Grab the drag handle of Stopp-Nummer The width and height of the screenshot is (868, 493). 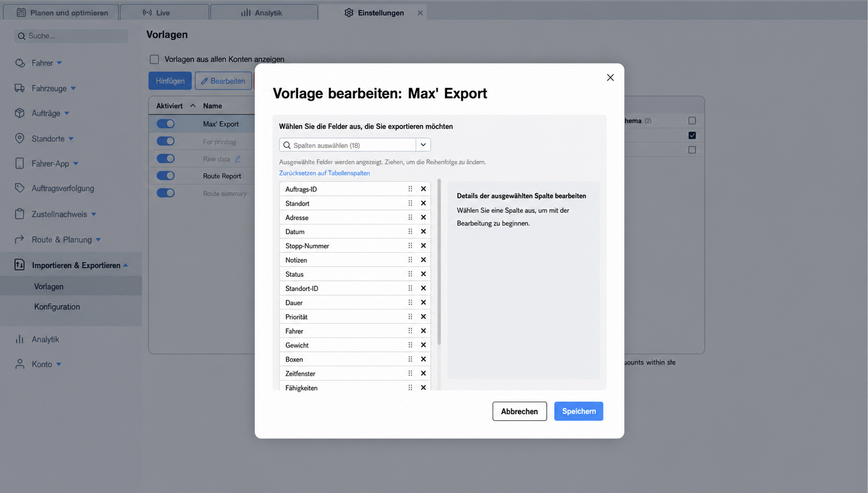[x=410, y=246]
